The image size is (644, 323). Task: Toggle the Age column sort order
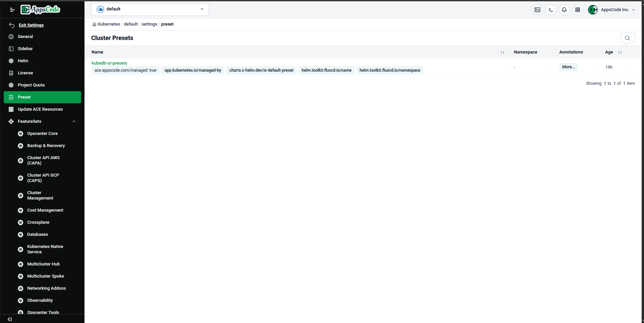point(620,52)
